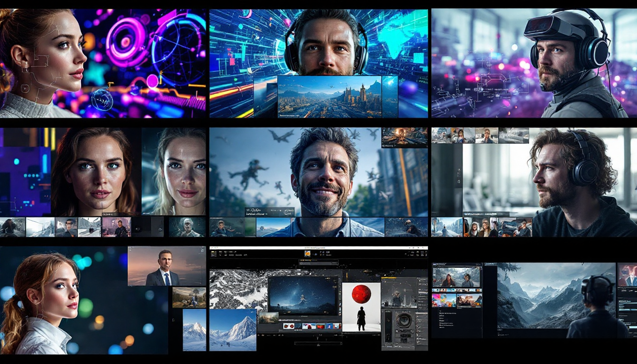This screenshot has height=364, width=637.
Task: Open the colorful abstract thumbnail in the dark sidebar
Action: pos(444,300)
